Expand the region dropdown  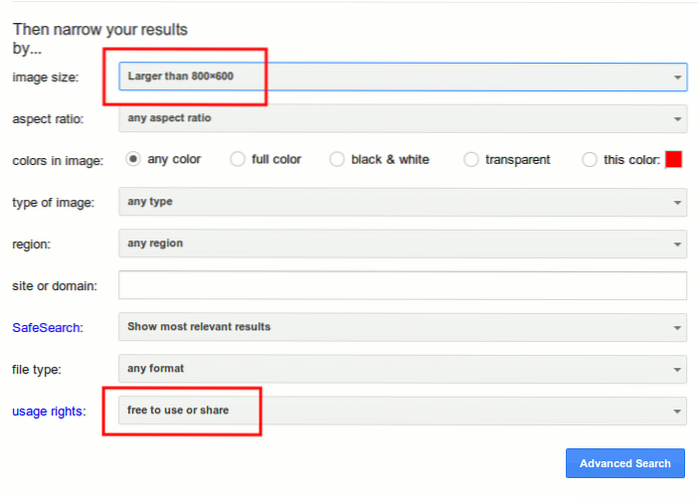point(402,243)
